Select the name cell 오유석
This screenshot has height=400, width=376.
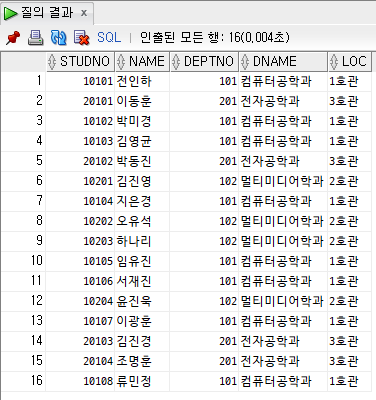point(142,221)
